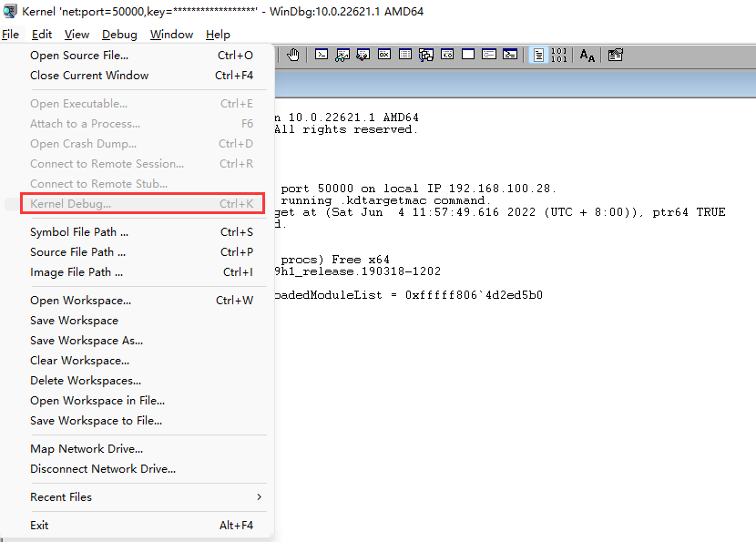The width and height of the screenshot is (756, 542).
Task: Open the Help menu
Action: [218, 35]
